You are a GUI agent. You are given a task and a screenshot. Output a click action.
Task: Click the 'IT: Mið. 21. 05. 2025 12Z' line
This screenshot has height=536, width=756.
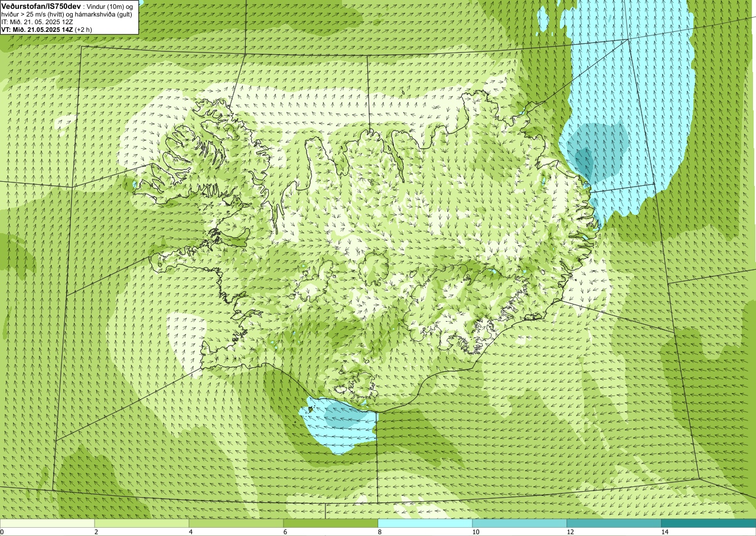point(37,21)
